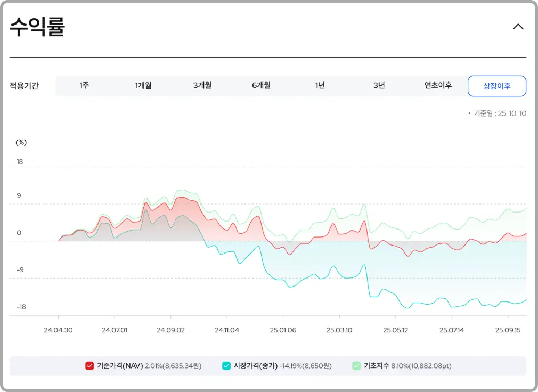Viewport: 538px width, 392px height.
Task: Toggle the green 기초지수 checkbox
Action: click(356, 366)
